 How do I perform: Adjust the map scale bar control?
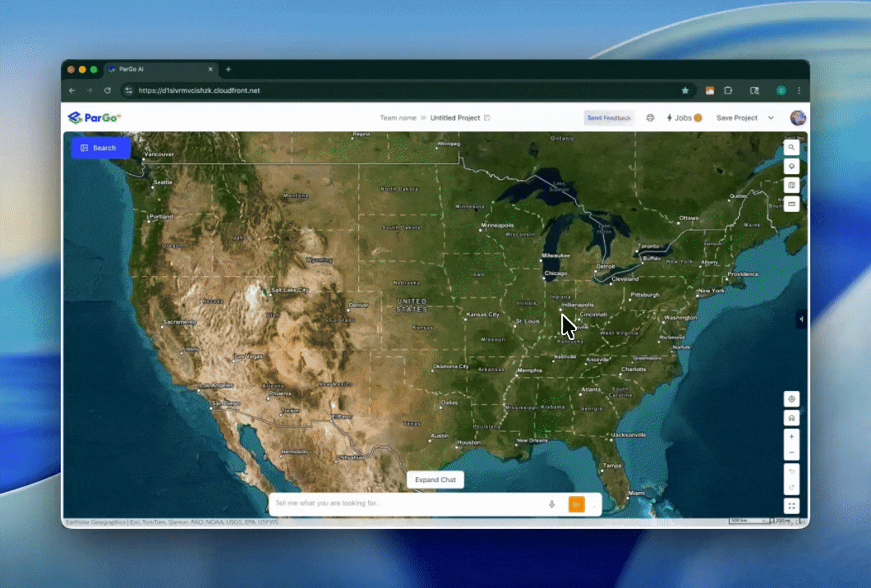coord(749,521)
